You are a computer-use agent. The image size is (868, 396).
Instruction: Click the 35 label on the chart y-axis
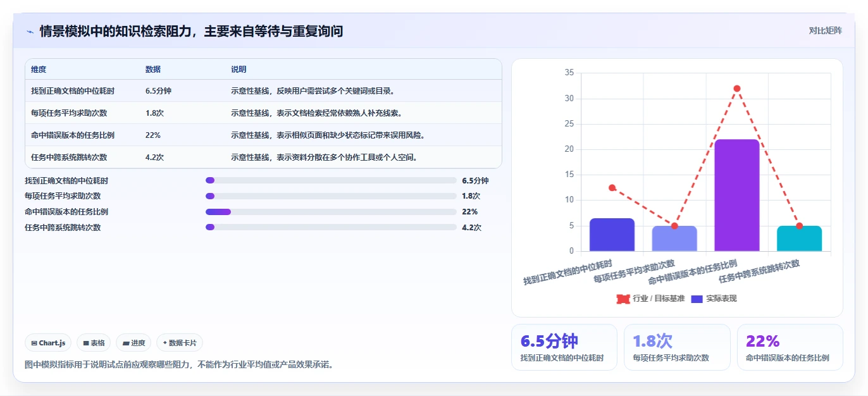coord(569,73)
